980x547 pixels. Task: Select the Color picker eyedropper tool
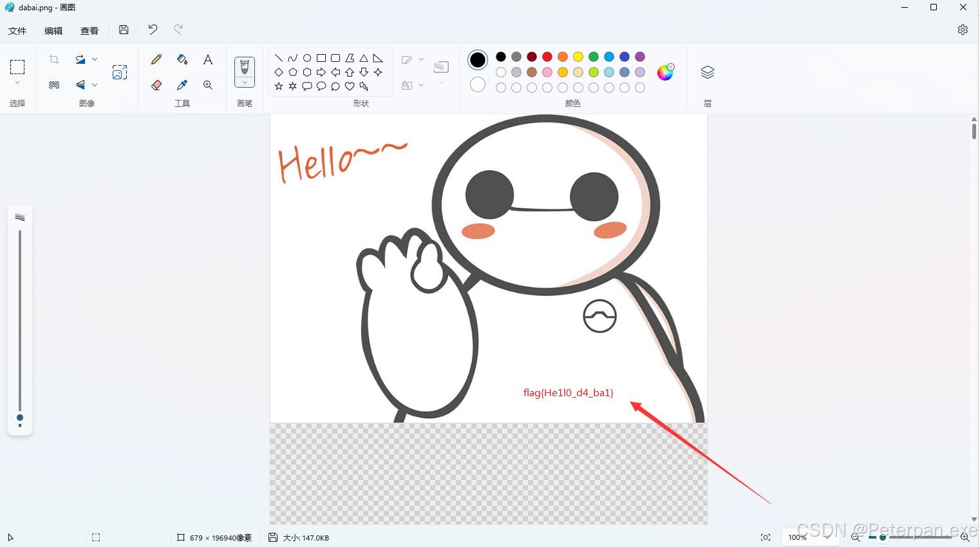click(182, 85)
